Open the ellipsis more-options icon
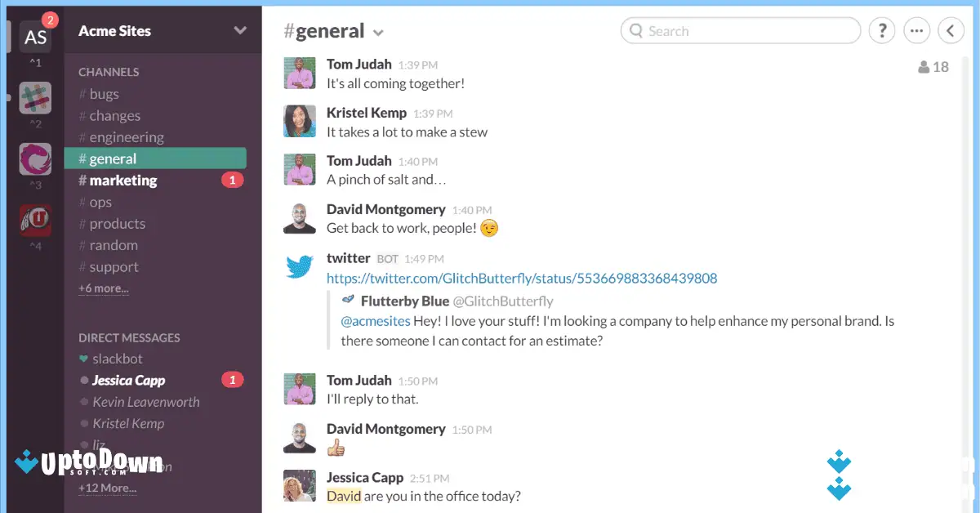This screenshot has width=980, height=513. [x=916, y=30]
